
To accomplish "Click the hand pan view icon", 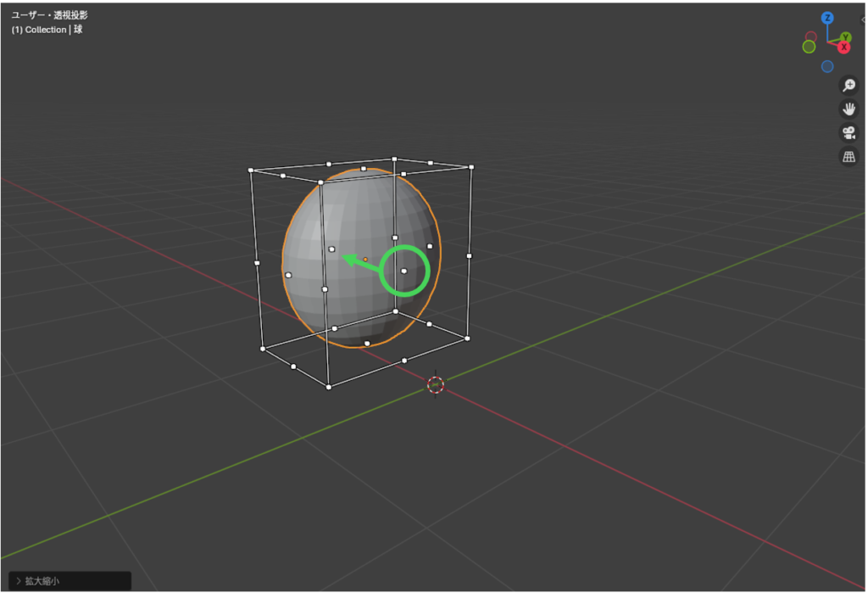I will 849,109.
